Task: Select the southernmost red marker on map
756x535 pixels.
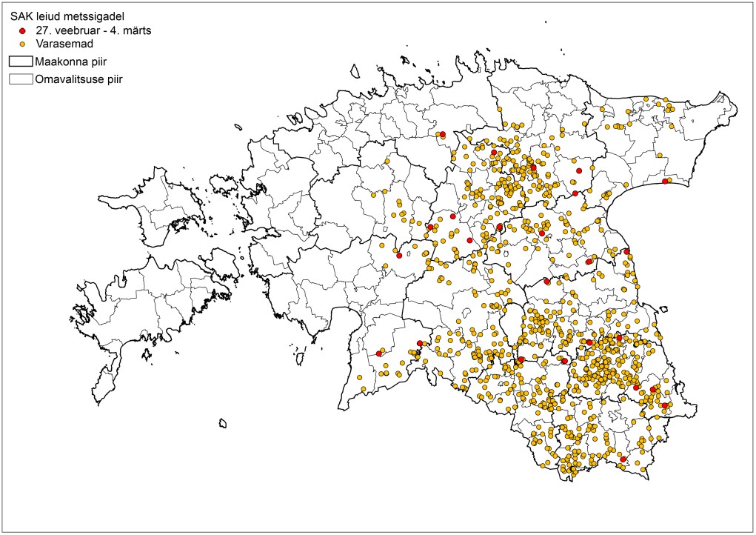Action: pos(623,459)
